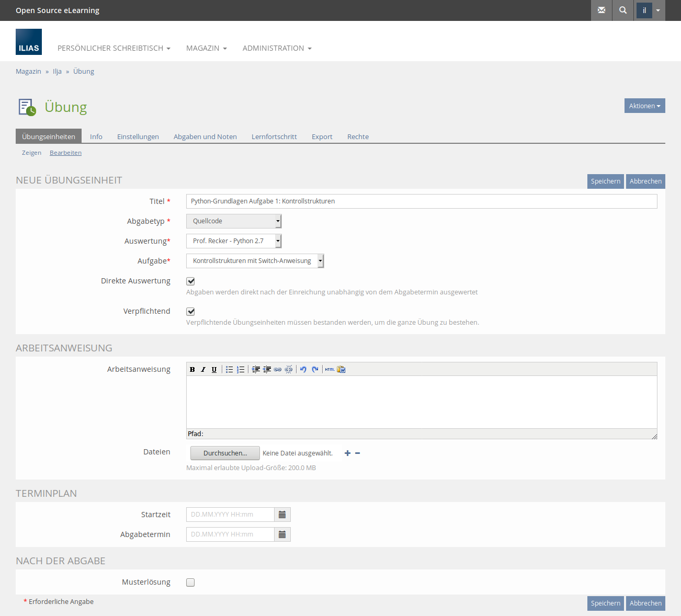This screenshot has width=681, height=616.
Task: Open the Abgaben und Noten tab
Action: pyautogui.click(x=205, y=136)
